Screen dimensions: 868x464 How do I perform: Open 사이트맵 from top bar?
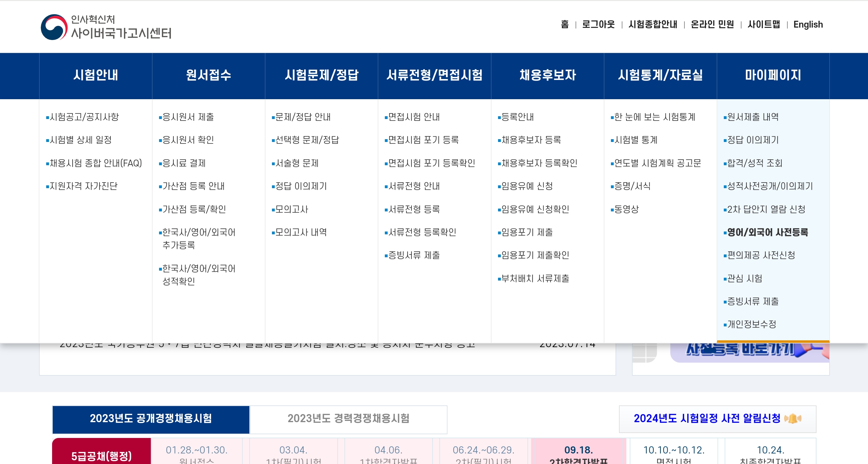(x=763, y=24)
